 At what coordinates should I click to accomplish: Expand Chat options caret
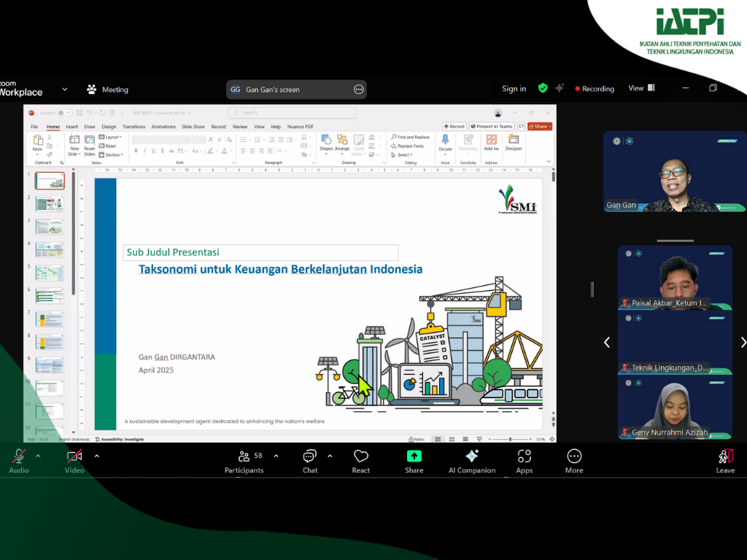click(x=330, y=456)
